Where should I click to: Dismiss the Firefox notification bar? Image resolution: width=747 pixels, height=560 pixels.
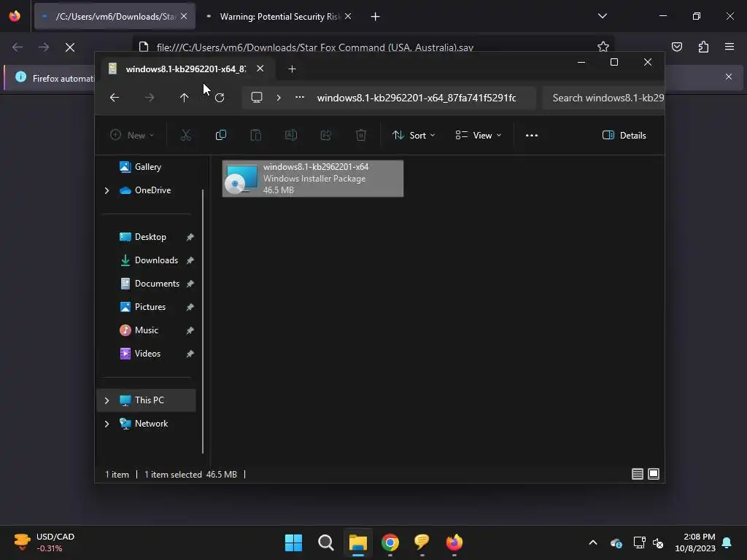pyautogui.click(x=729, y=77)
